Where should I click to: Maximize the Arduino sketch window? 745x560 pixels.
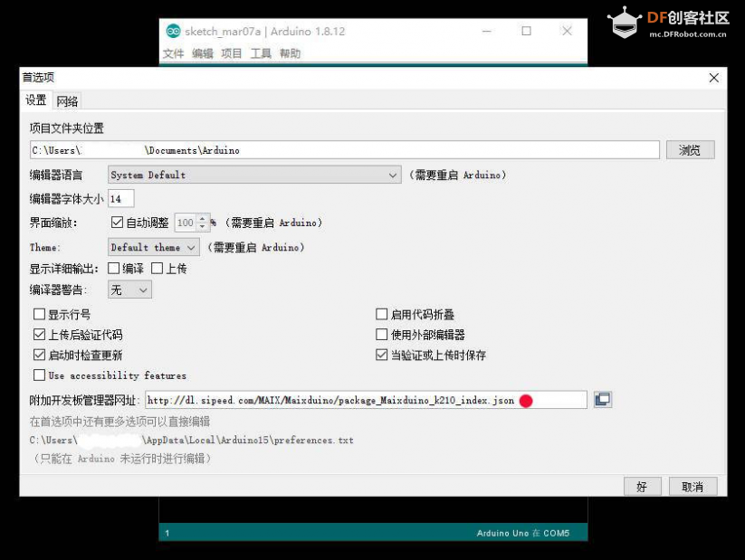pos(526,32)
